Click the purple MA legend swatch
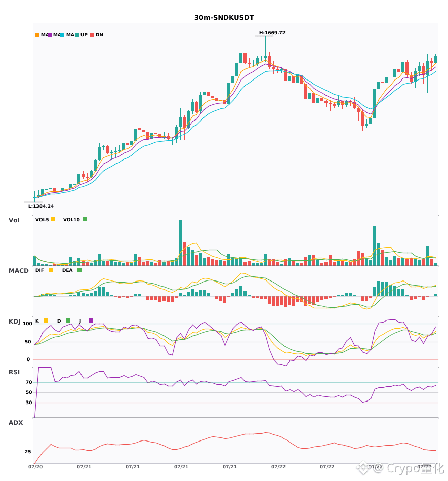Viewport: 448px width, 481px height. click(50, 35)
